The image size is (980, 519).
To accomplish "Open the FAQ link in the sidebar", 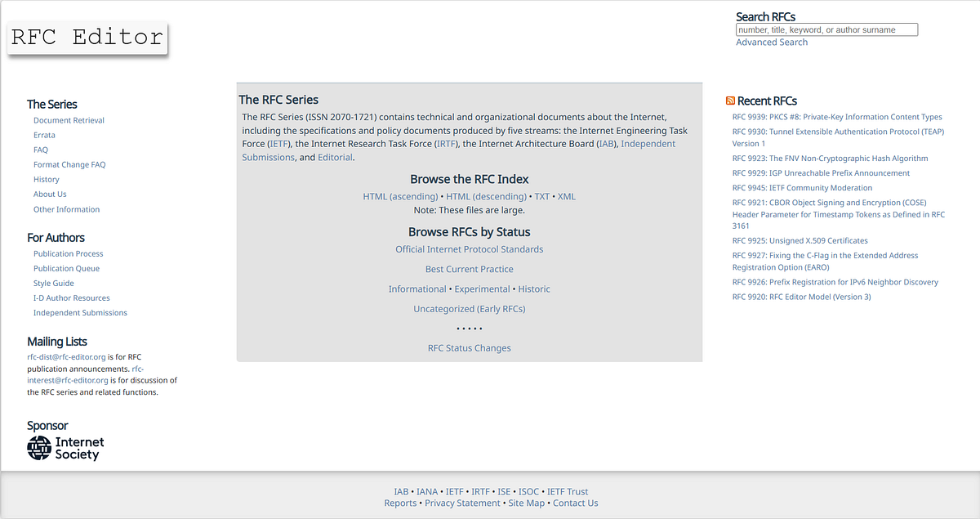I will [41, 150].
